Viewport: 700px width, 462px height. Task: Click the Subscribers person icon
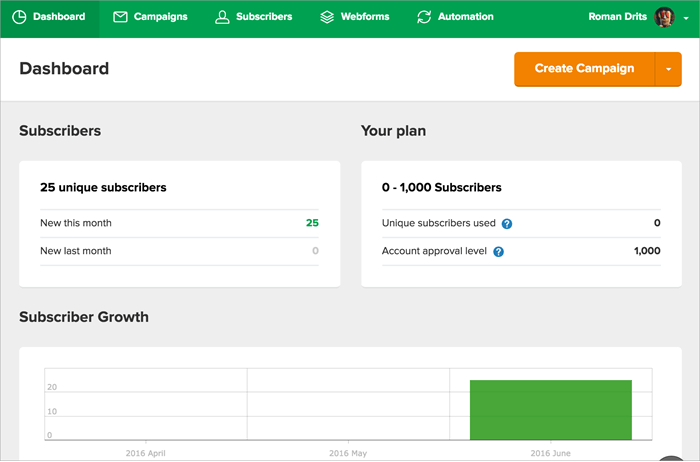[222, 17]
